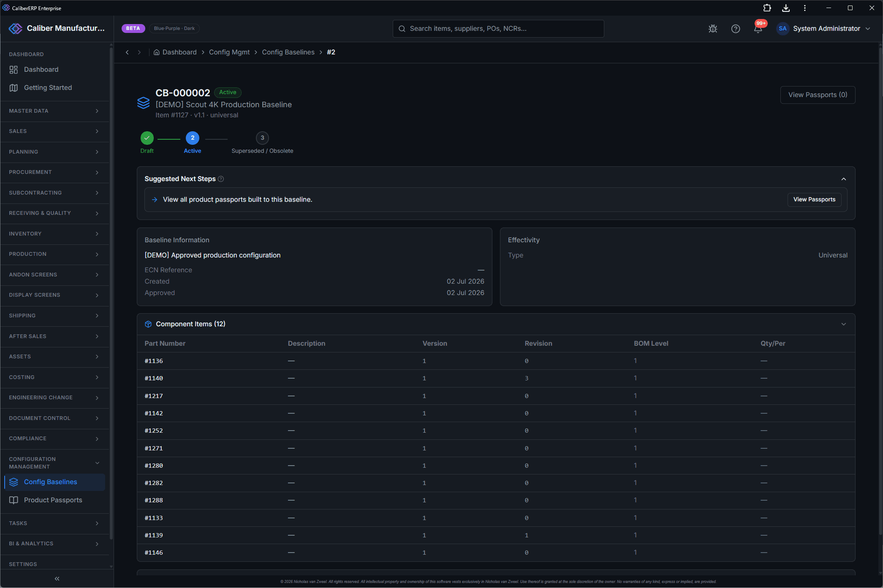This screenshot has width=883, height=588.
Task: Click the Config Baselines breadcrumb link
Action: pos(288,52)
